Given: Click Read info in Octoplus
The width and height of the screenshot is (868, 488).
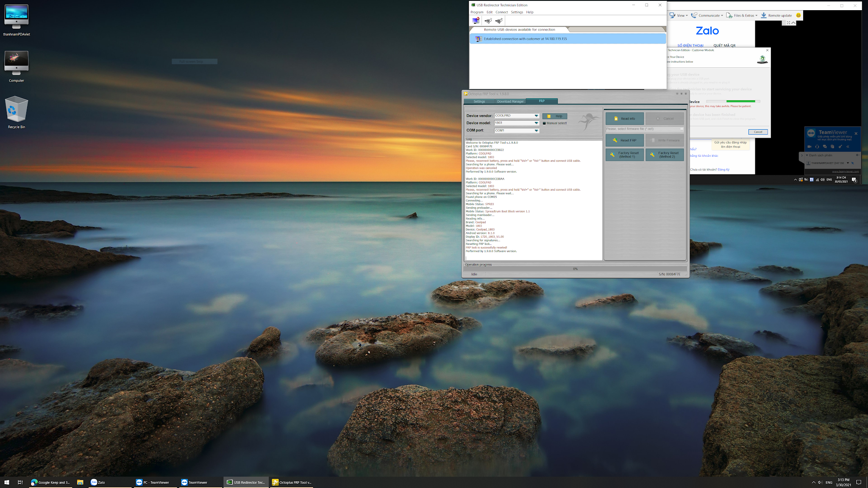Looking at the screenshot, I should click(624, 119).
